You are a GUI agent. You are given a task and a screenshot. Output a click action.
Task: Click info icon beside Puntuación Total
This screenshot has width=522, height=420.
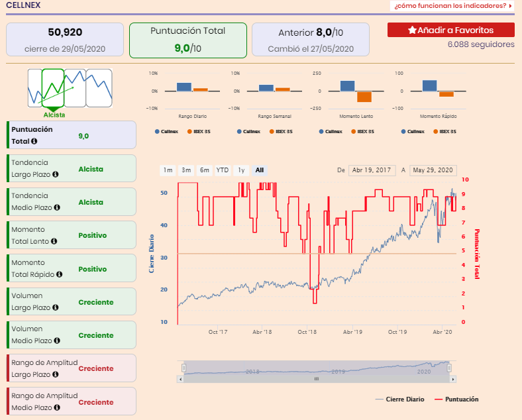coord(34,142)
